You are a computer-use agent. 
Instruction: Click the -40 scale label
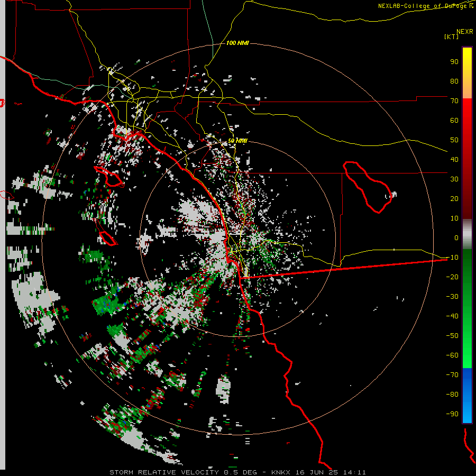[452, 316]
